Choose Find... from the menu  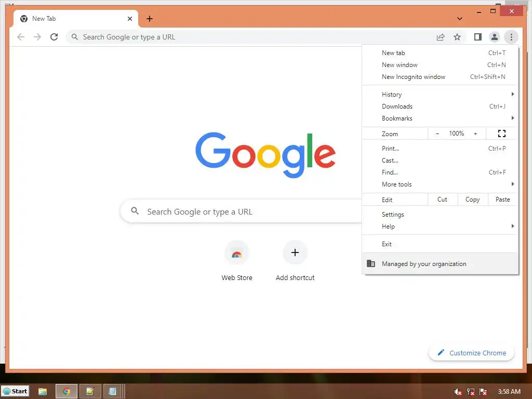pos(440,172)
